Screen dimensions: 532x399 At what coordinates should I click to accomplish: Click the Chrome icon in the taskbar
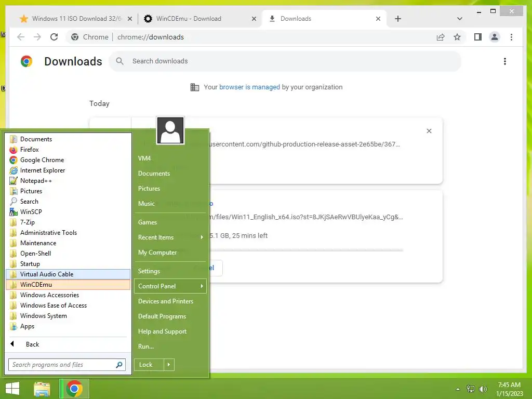pos(74,389)
